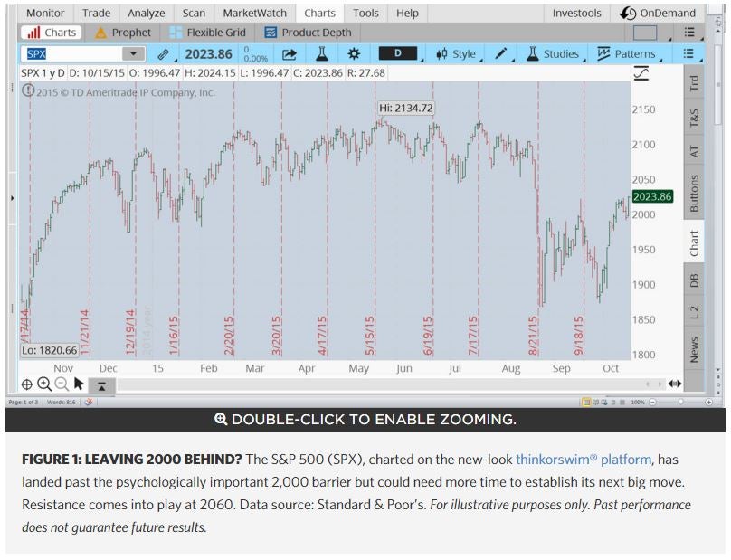The width and height of the screenshot is (731, 560).
Task: Click the Page: 1 of 3 indicator
Action: (x=24, y=402)
